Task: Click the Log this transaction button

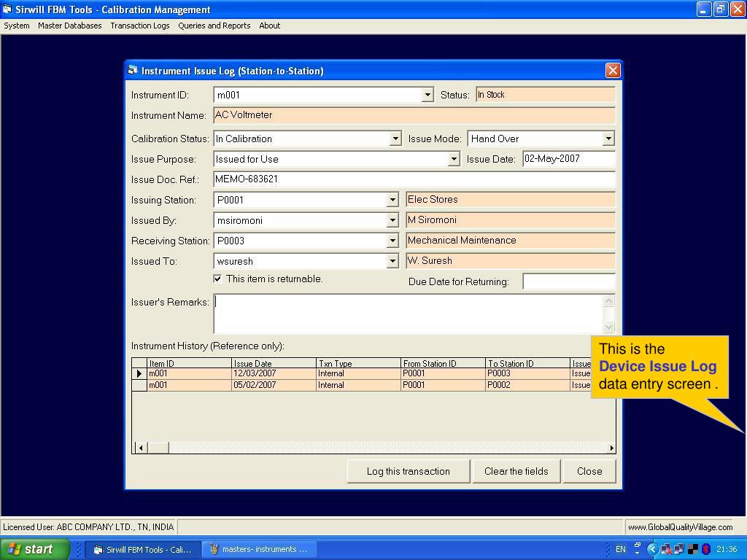Action: [409, 472]
